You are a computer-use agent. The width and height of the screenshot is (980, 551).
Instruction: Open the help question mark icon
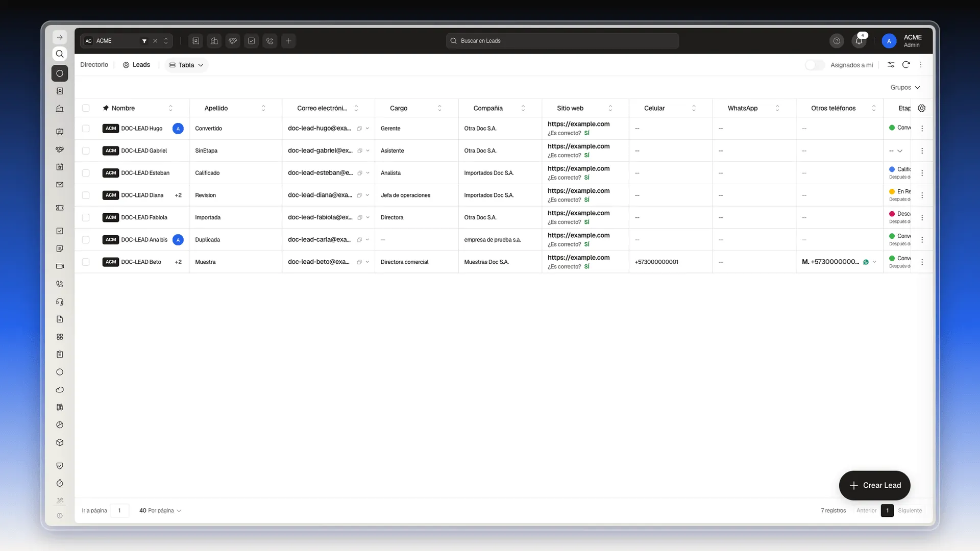click(x=837, y=41)
